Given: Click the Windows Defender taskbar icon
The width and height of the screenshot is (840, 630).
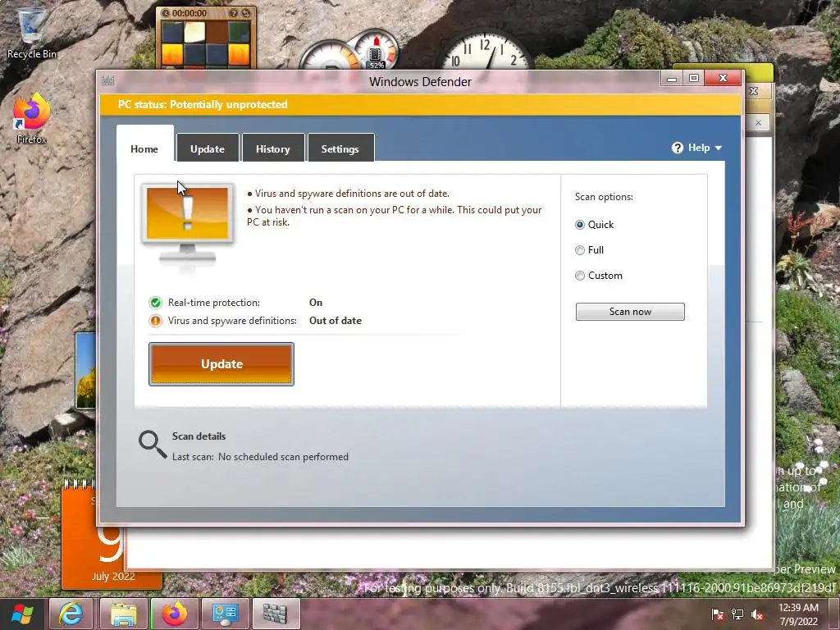Looking at the screenshot, I should (276, 614).
